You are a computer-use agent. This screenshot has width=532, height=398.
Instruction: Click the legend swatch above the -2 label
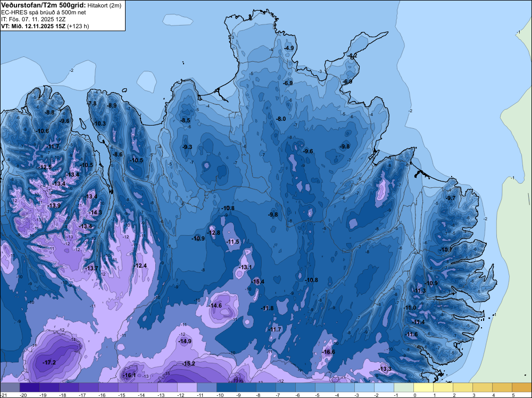(x=384, y=387)
